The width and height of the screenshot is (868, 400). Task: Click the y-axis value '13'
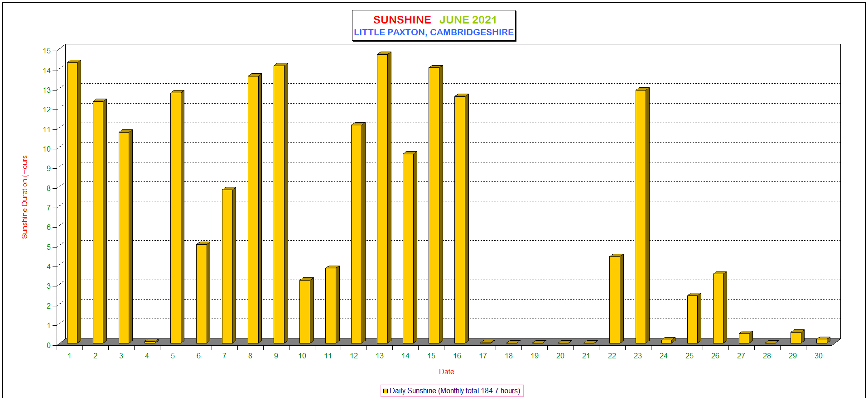coord(47,90)
